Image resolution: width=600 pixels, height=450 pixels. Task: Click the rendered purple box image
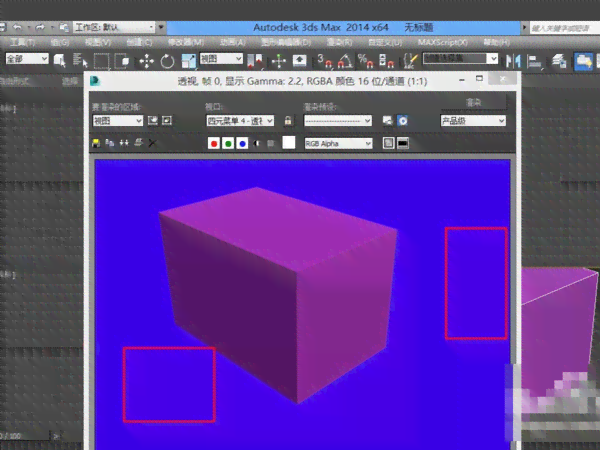pyautogui.click(x=279, y=295)
